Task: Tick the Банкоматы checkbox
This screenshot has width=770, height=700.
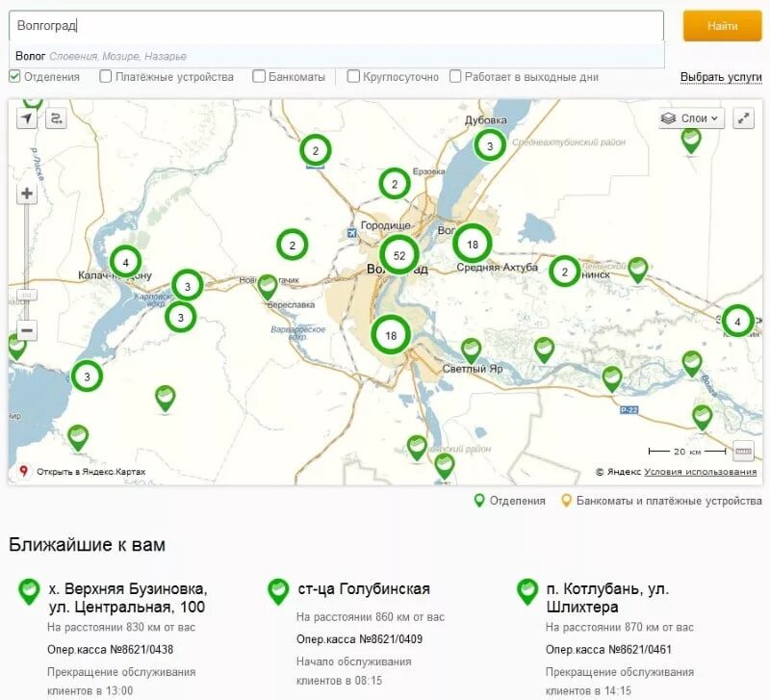Action: coord(258,77)
